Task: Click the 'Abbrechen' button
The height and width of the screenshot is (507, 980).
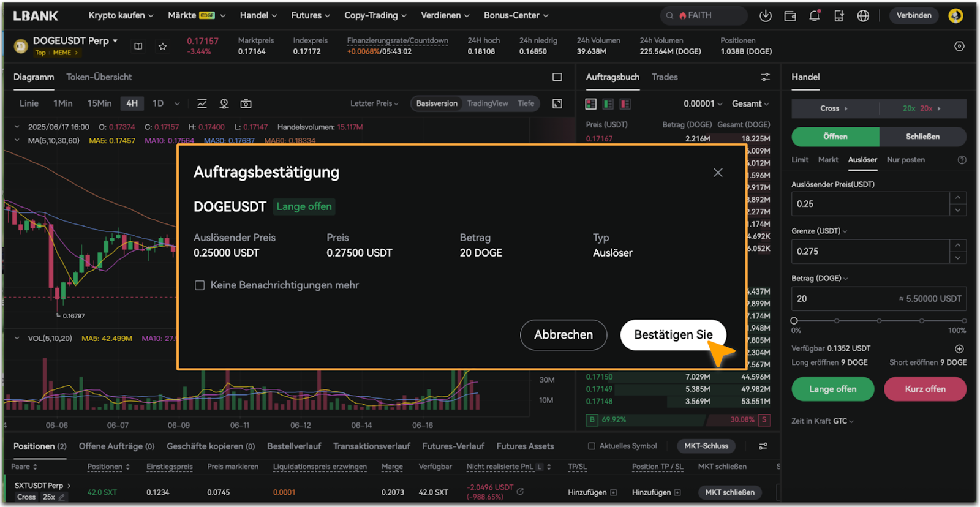Action: point(563,335)
